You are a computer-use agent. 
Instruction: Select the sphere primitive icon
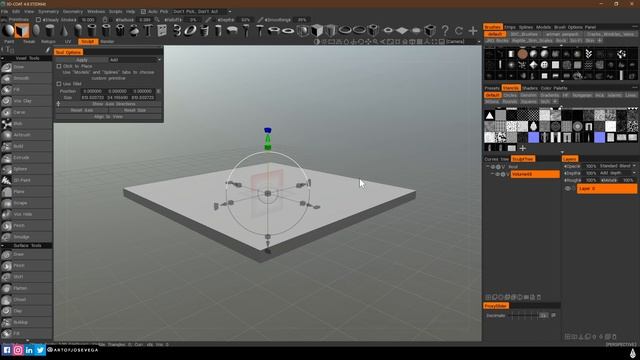point(8,30)
